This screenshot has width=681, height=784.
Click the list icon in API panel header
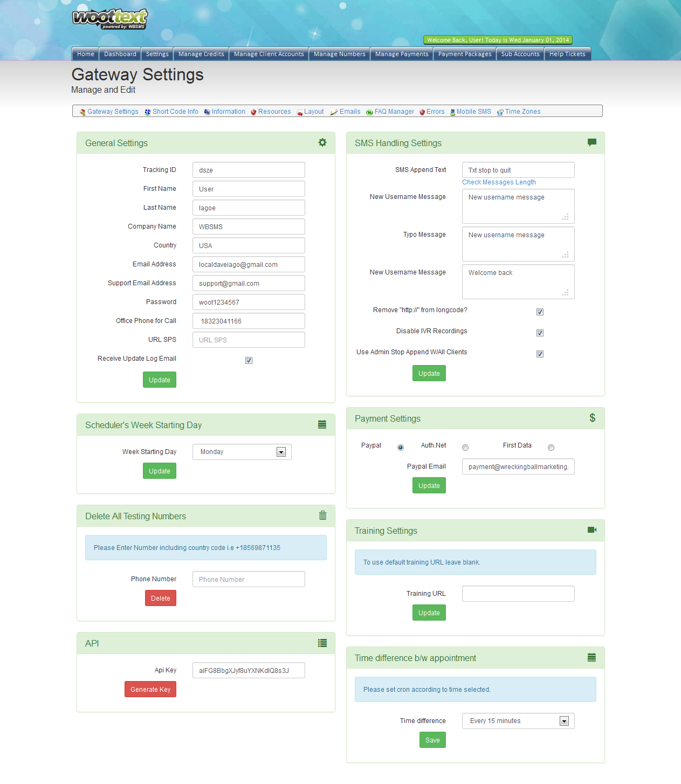coord(322,643)
